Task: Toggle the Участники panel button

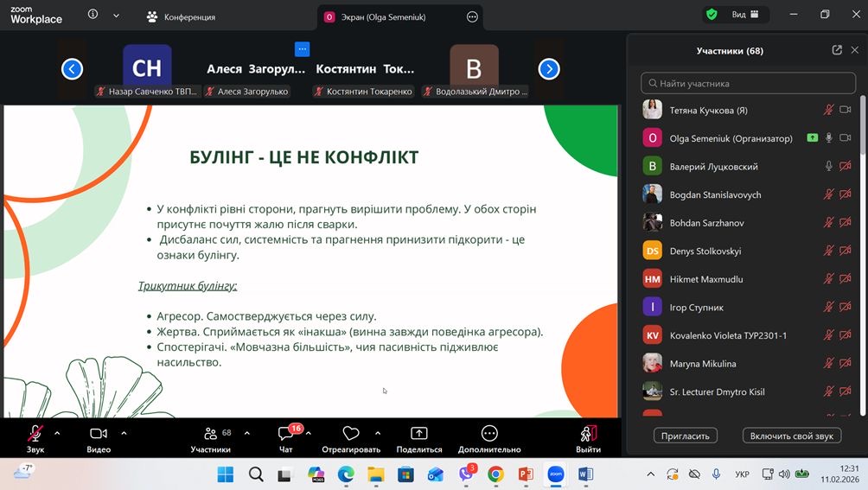Action: click(211, 434)
